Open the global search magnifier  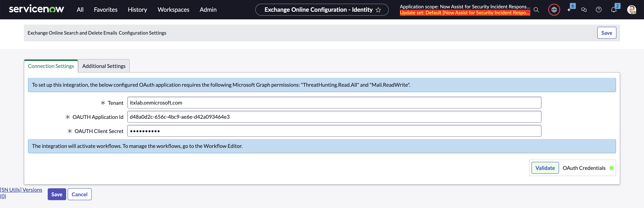536,10
